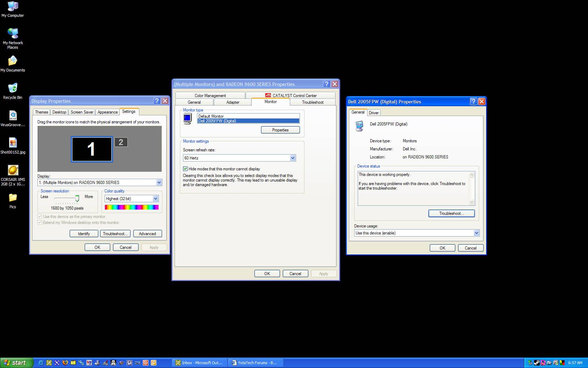Select Shot00152.jpg desktop image icon

[13, 146]
